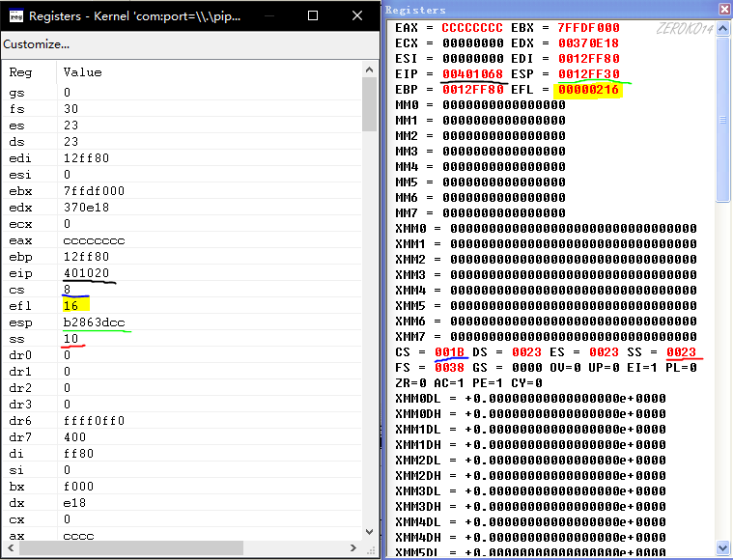Click DS value 0023 in right panel
Image resolution: width=733 pixels, height=560 pixels.
(527, 352)
